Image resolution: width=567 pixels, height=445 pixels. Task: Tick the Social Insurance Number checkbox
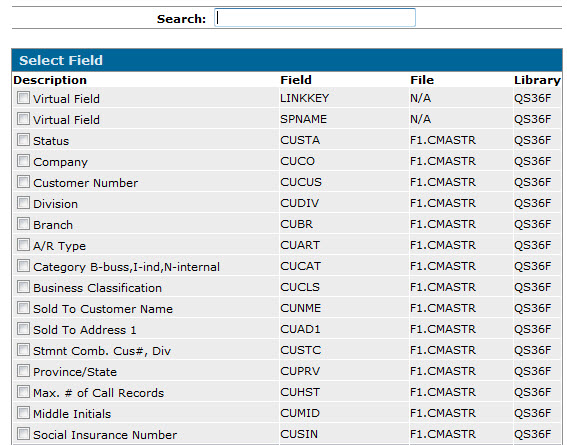[24, 433]
